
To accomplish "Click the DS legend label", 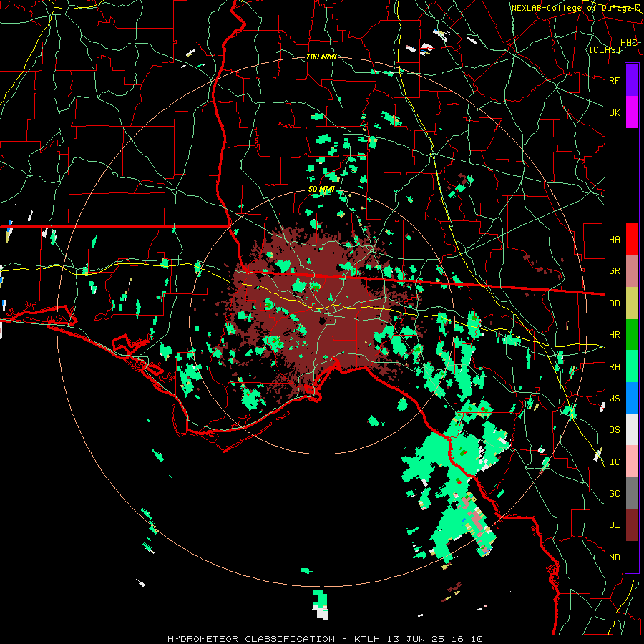I will coord(615,430).
